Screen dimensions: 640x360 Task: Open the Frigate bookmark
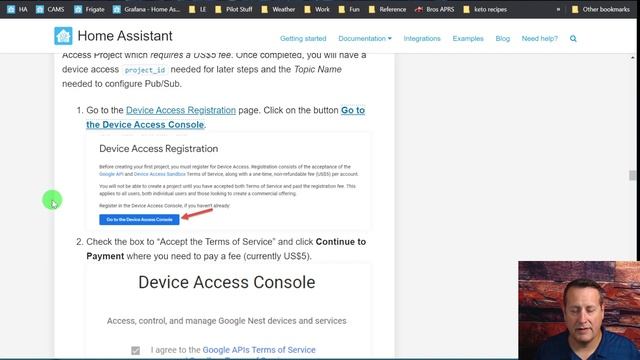[x=89, y=9]
